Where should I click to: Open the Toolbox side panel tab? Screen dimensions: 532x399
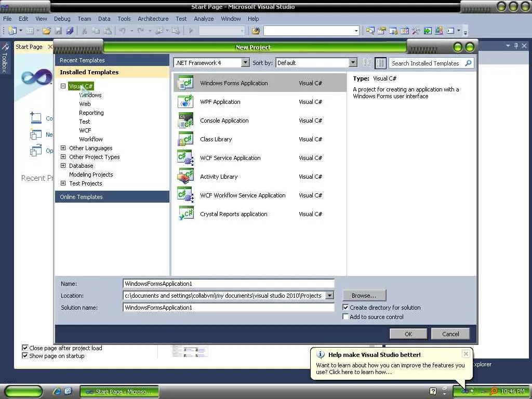click(x=5, y=57)
